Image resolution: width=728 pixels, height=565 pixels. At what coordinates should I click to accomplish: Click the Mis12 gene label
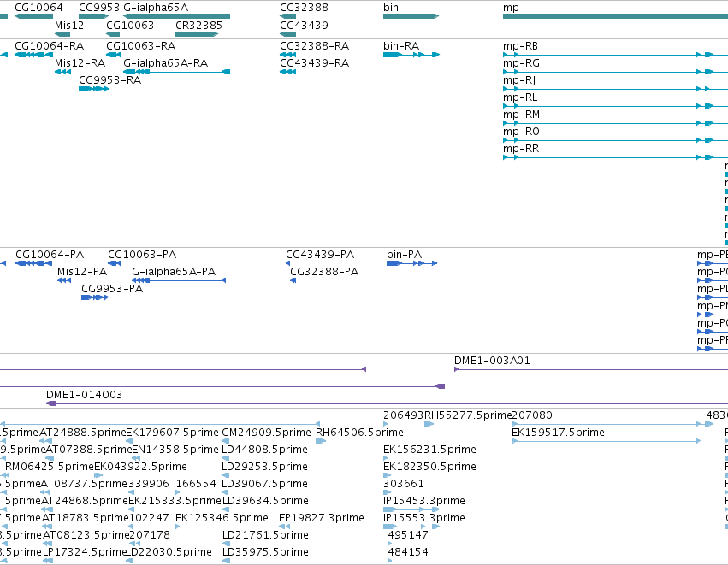[69, 25]
